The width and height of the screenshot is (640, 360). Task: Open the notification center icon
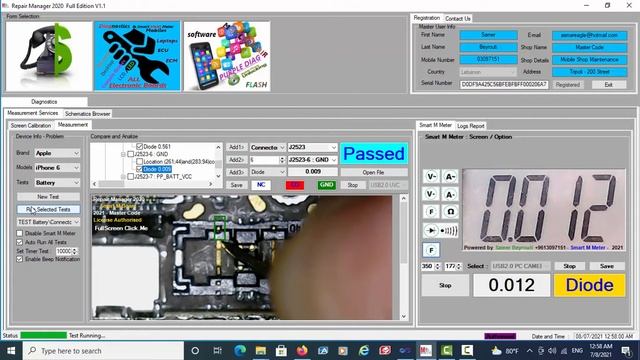point(626,351)
